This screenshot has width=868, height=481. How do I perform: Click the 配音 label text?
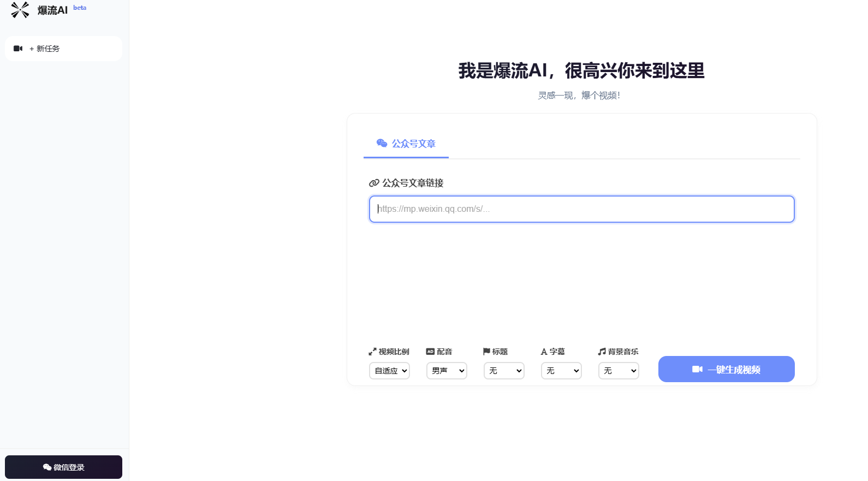pyautogui.click(x=444, y=352)
